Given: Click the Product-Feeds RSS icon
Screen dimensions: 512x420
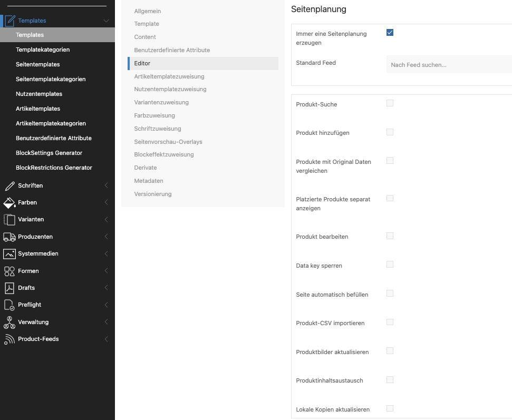Looking at the screenshot, I should pos(9,339).
